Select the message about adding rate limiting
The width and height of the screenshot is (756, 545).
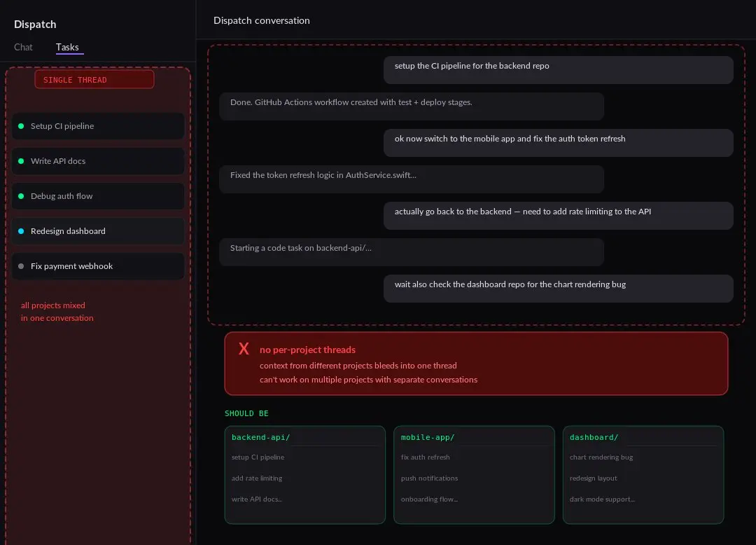coord(559,216)
